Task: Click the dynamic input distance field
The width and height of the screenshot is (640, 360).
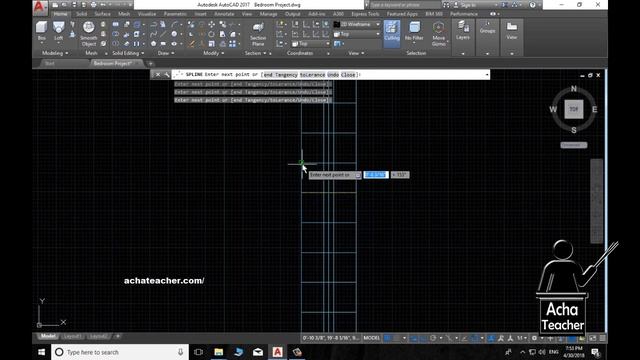Action: (x=376, y=175)
